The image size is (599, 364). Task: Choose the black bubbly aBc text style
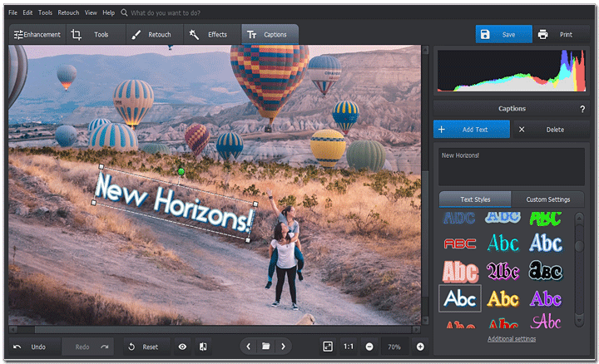pos(546,271)
